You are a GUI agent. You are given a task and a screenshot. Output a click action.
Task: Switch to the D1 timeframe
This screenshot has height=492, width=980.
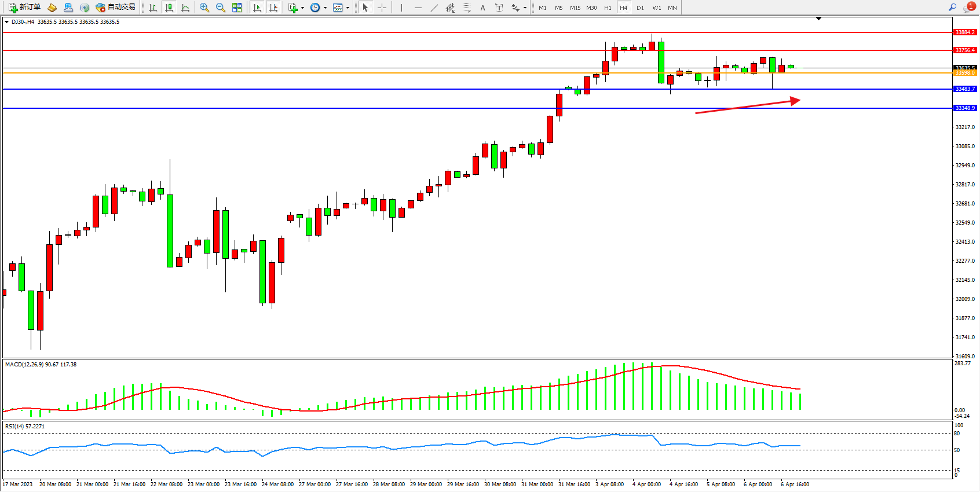click(x=640, y=8)
